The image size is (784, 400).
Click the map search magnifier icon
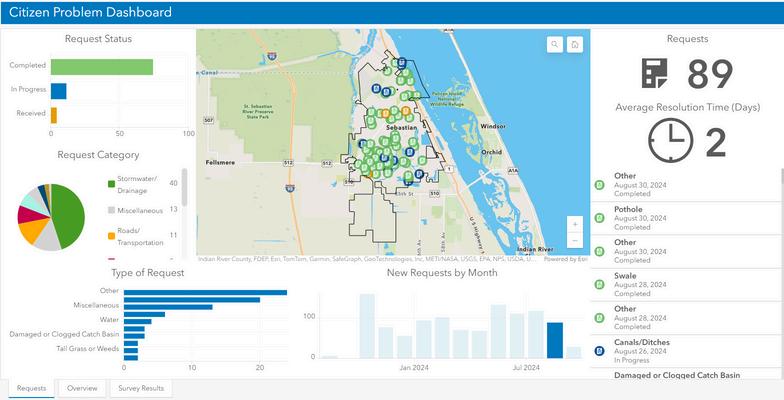pos(554,44)
